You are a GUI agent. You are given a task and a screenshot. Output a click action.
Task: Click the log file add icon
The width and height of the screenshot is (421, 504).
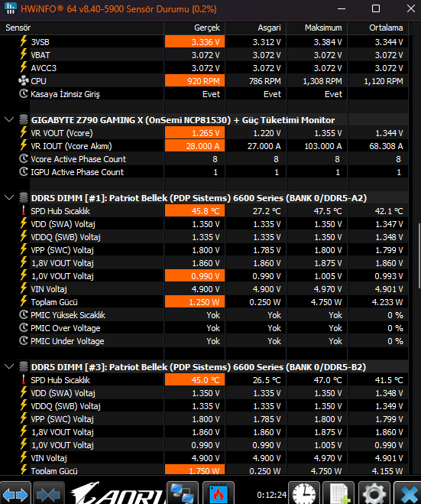point(338,494)
